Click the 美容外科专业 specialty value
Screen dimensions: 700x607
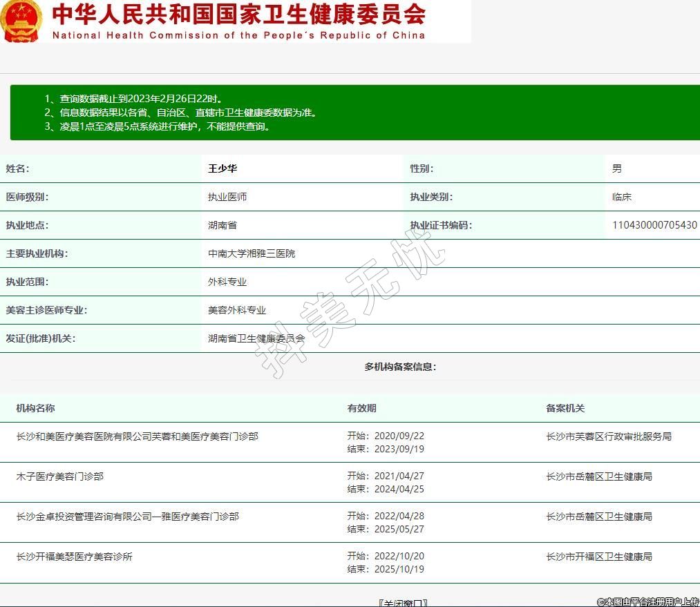(237, 310)
